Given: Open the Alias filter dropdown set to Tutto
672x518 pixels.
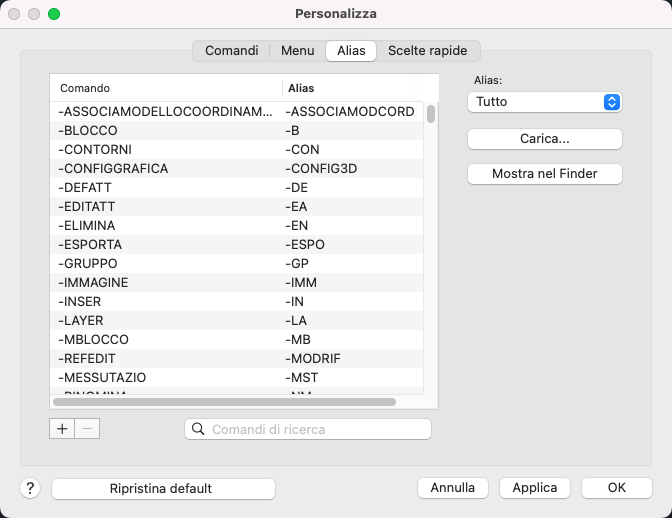Looking at the screenshot, I should pyautogui.click(x=544, y=102).
